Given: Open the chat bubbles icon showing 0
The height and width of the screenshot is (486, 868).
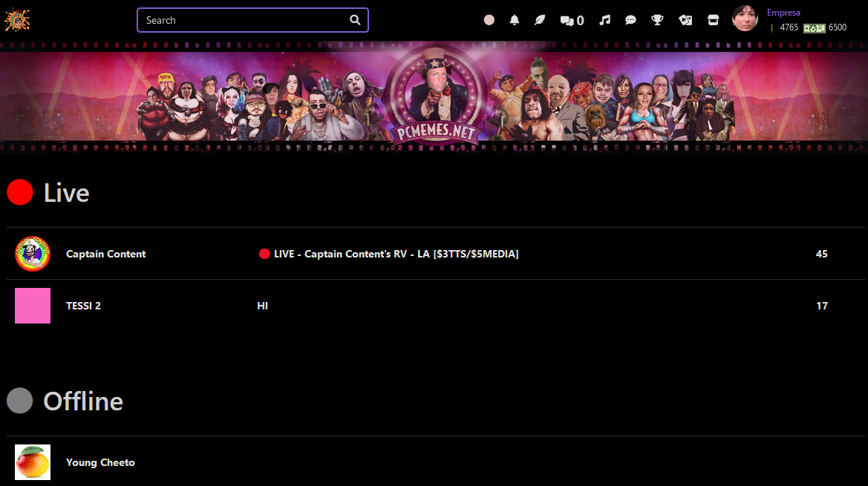Looking at the screenshot, I should click(x=572, y=21).
